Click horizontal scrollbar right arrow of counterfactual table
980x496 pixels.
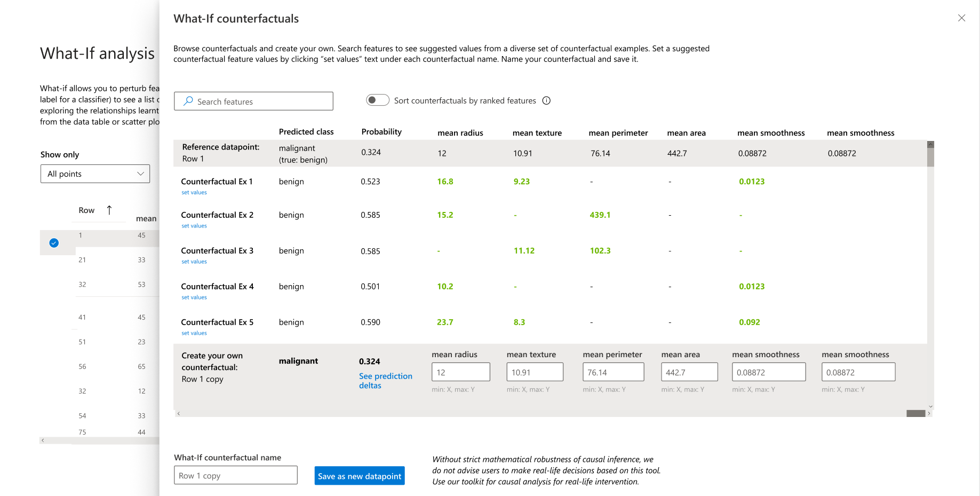click(x=929, y=413)
